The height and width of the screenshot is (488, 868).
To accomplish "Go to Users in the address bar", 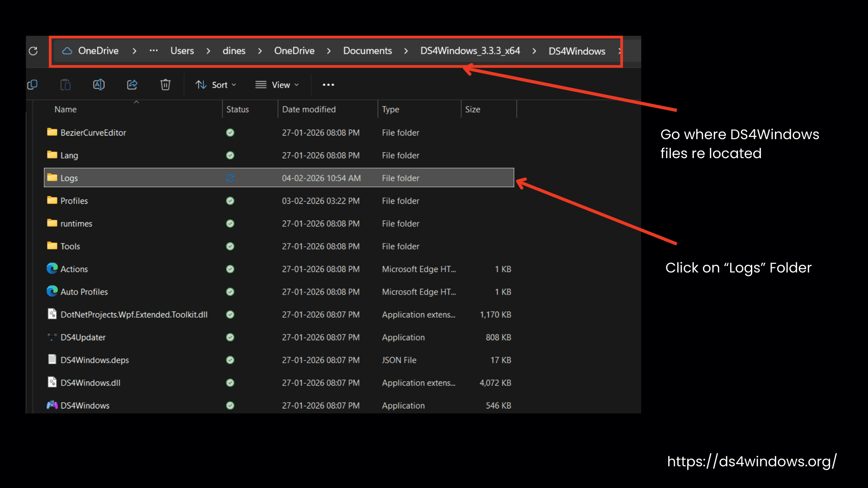I will [x=182, y=51].
